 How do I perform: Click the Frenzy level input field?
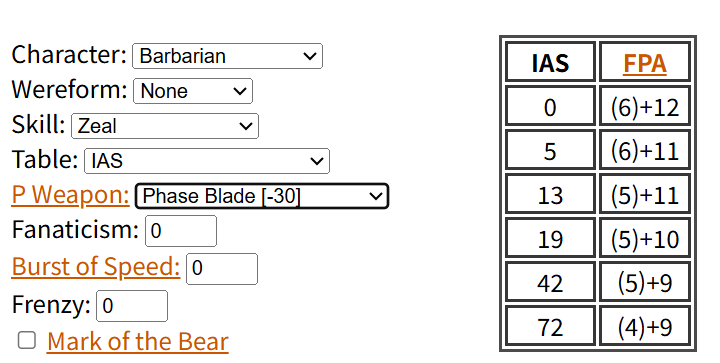132,306
